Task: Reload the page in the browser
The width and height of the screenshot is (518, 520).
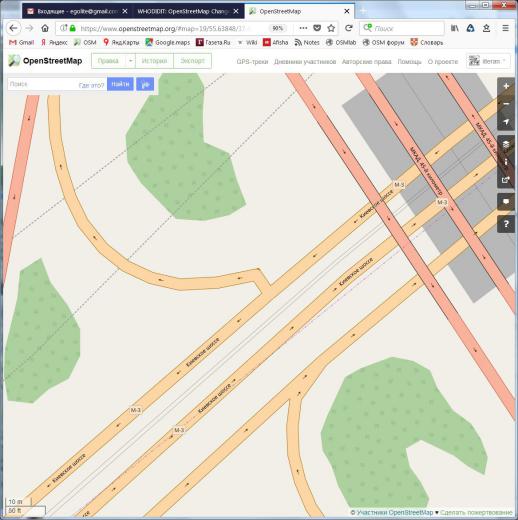Action: tap(349, 28)
